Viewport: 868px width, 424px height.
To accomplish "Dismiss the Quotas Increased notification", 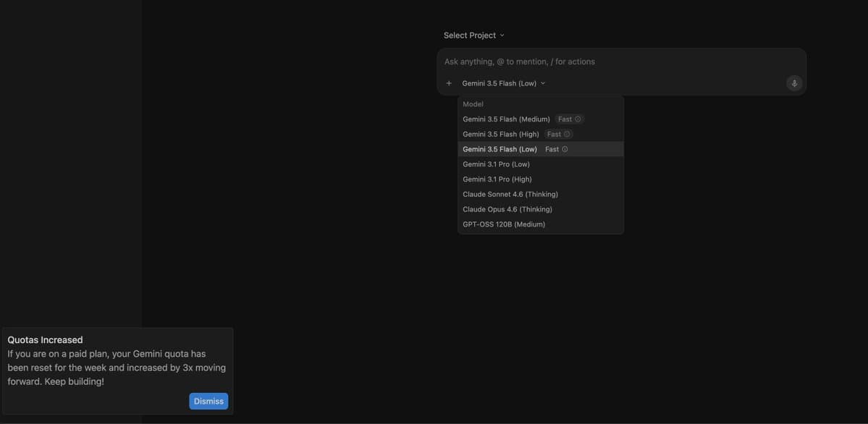I will pyautogui.click(x=208, y=402).
